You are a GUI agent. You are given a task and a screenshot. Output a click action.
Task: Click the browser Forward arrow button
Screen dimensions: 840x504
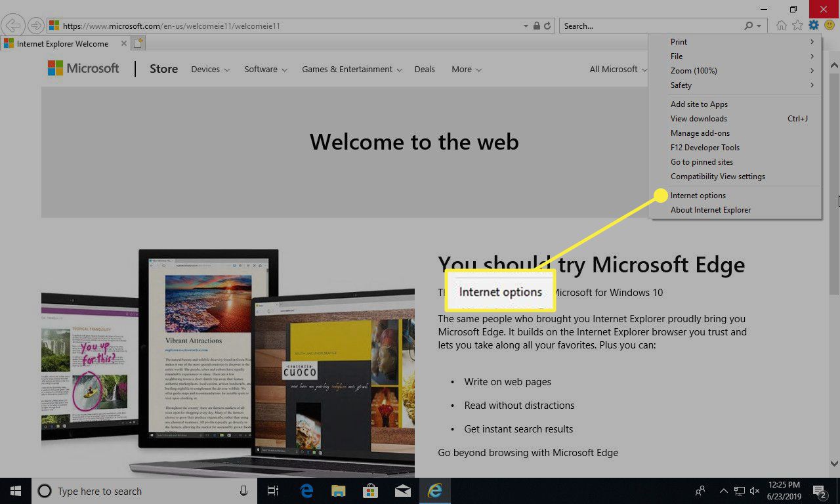36,26
